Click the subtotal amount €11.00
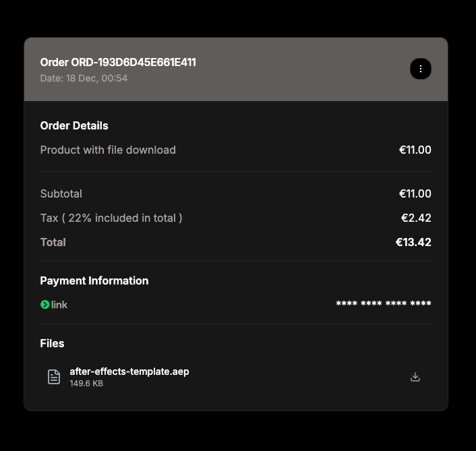The height and width of the screenshot is (451, 476). click(x=415, y=193)
